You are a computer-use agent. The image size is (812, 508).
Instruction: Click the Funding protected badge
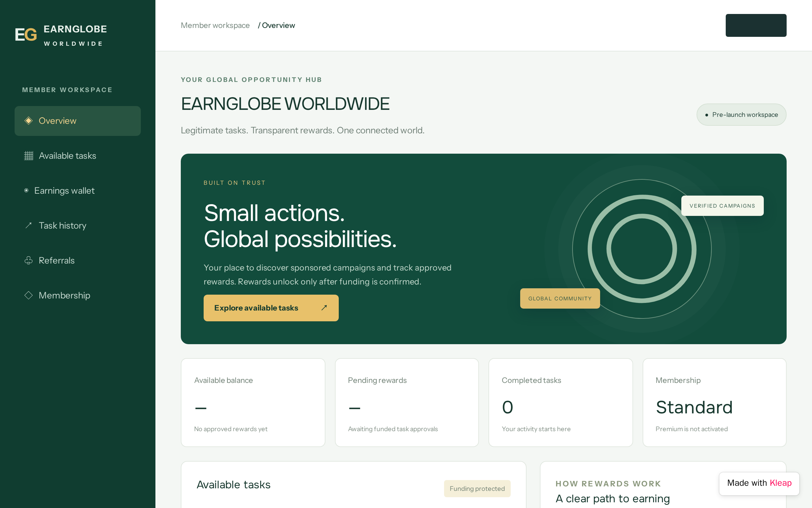point(477,489)
